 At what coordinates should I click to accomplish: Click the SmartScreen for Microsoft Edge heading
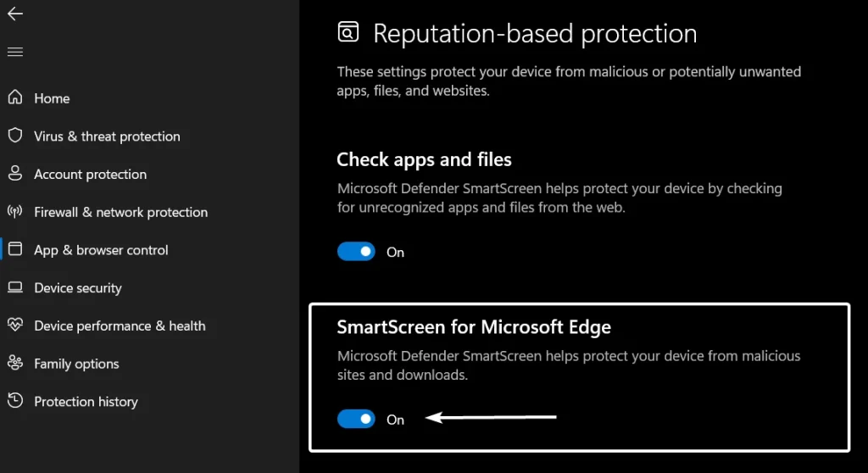click(474, 327)
